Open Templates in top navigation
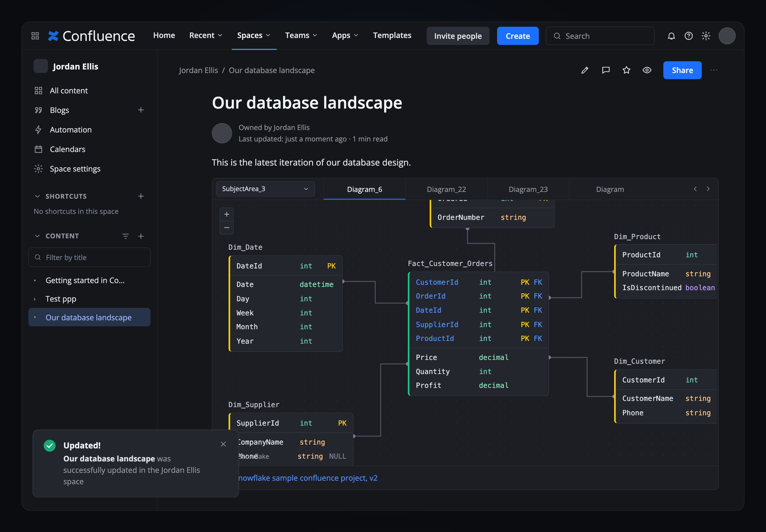The height and width of the screenshot is (532, 766). tap(392, 35)
